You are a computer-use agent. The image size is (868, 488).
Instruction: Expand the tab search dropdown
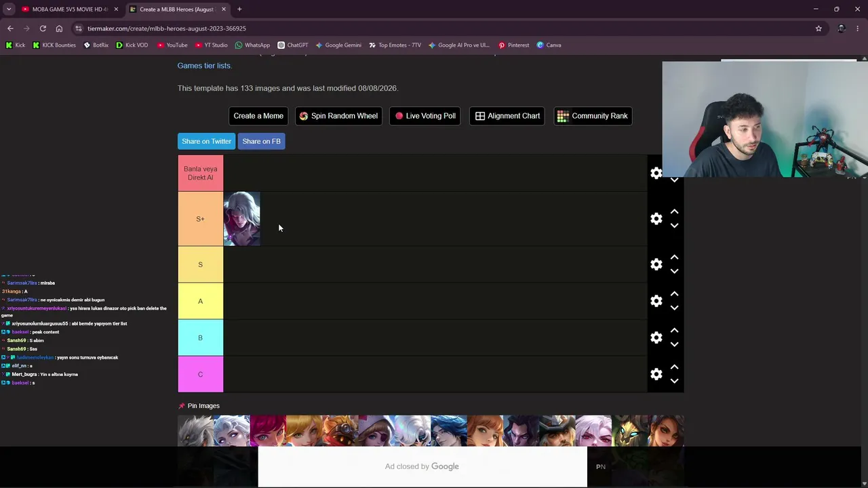coord(9,9)
